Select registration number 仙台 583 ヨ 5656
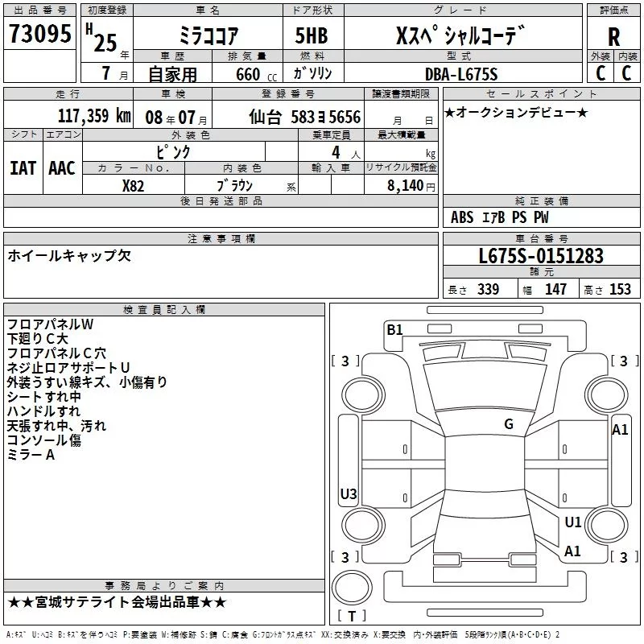The height and width of the screenshot is (644, 644). click(304, 117)
